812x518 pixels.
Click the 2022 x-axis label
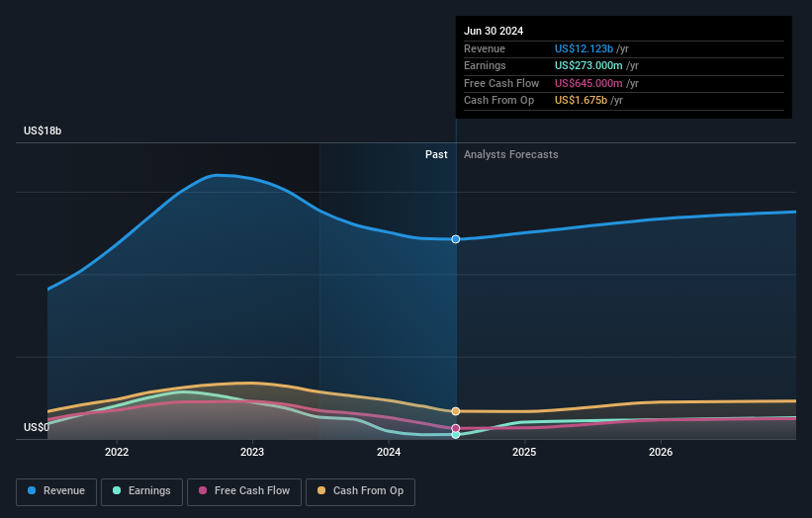117,452
